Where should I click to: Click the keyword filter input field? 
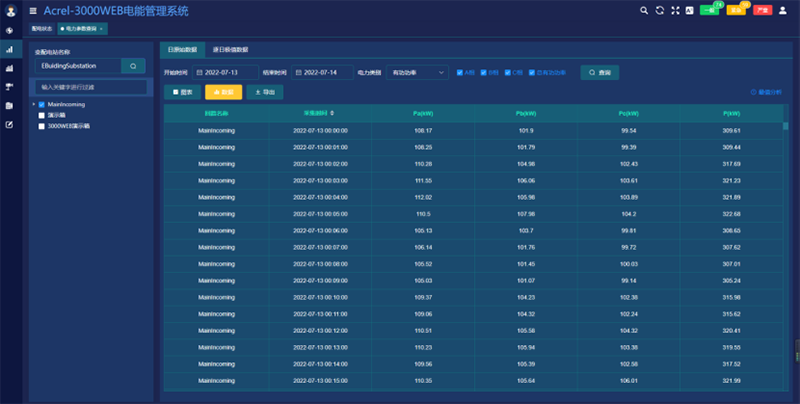[90, 86]
